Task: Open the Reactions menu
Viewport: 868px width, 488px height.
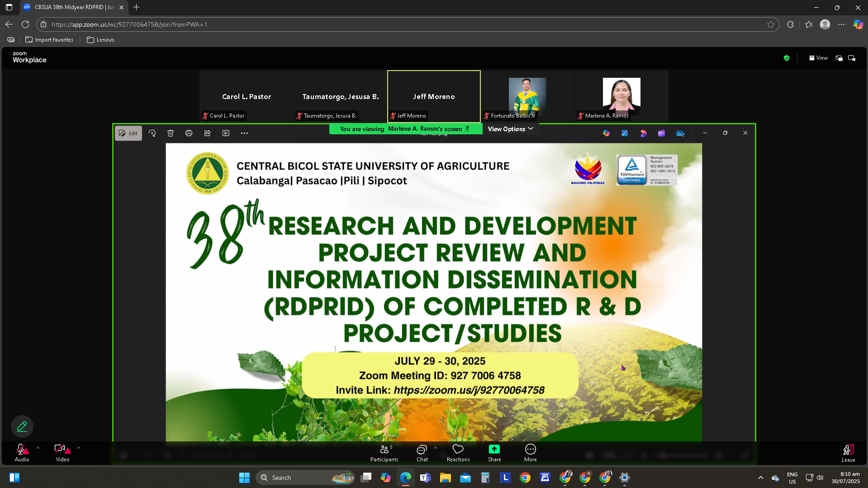Action: click(458, 452)
